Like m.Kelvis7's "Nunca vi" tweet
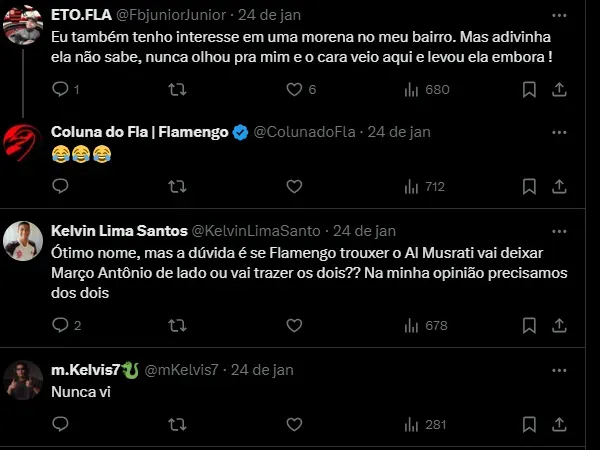 [294, 425]
